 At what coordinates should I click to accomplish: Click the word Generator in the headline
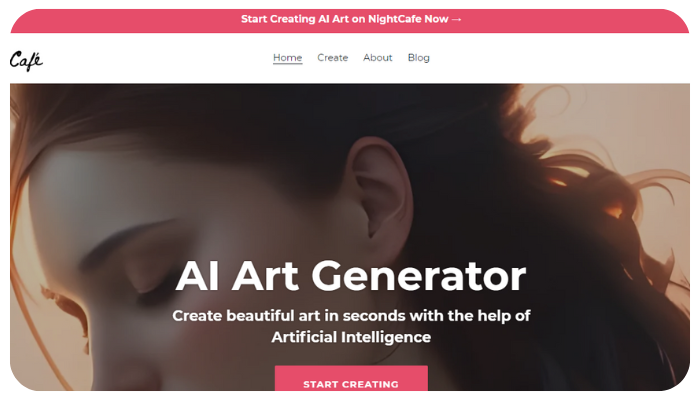click(x=419, y=276)
